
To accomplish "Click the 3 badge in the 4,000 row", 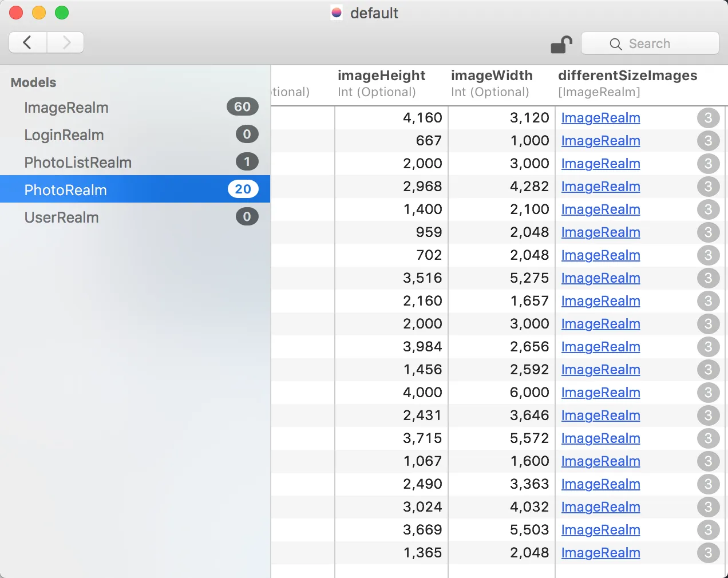I will point(708,393).
